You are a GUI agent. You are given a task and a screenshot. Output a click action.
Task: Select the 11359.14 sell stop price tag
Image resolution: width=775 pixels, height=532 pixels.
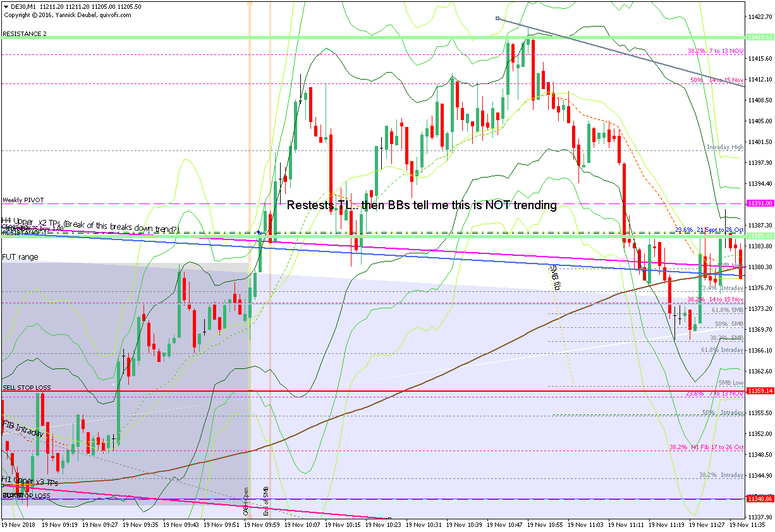[x=760, y=391]
